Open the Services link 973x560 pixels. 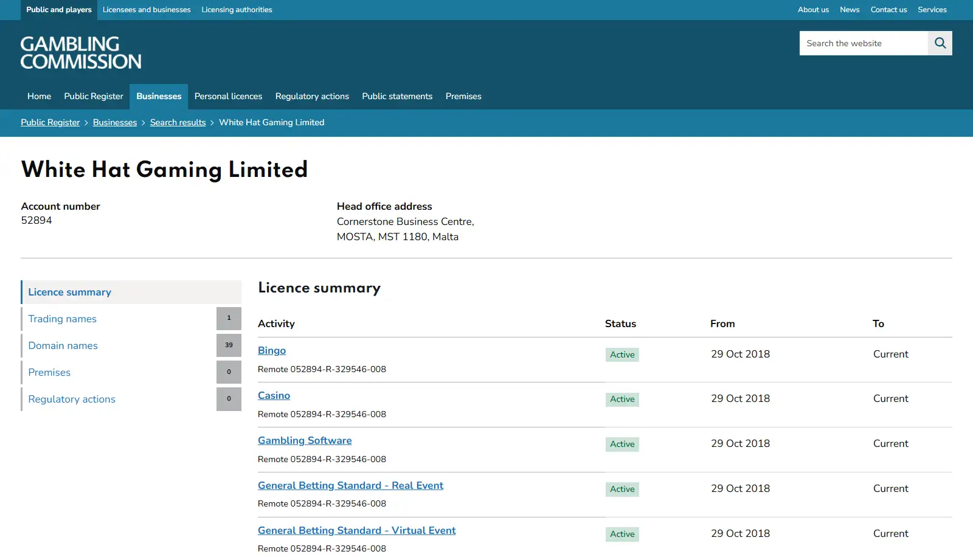click(x=932, y=10)
